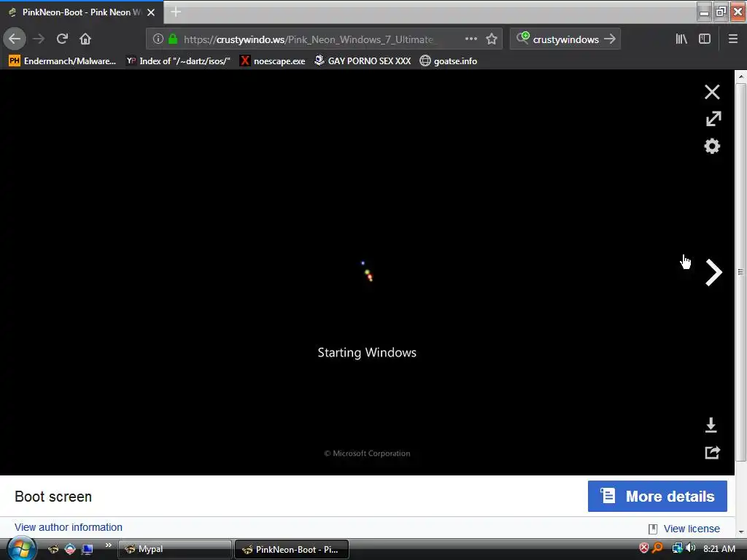Open the Library icon

click(681, 39)
